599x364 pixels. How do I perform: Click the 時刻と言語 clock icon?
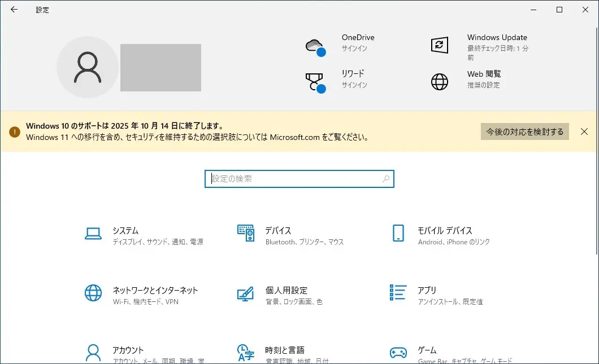pos(246,353)
